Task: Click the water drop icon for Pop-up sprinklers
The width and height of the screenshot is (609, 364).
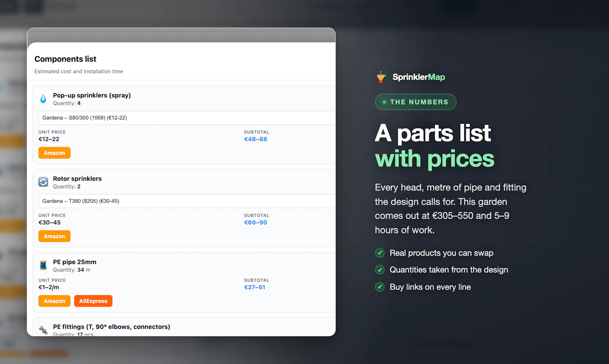Action: [43, 99]
